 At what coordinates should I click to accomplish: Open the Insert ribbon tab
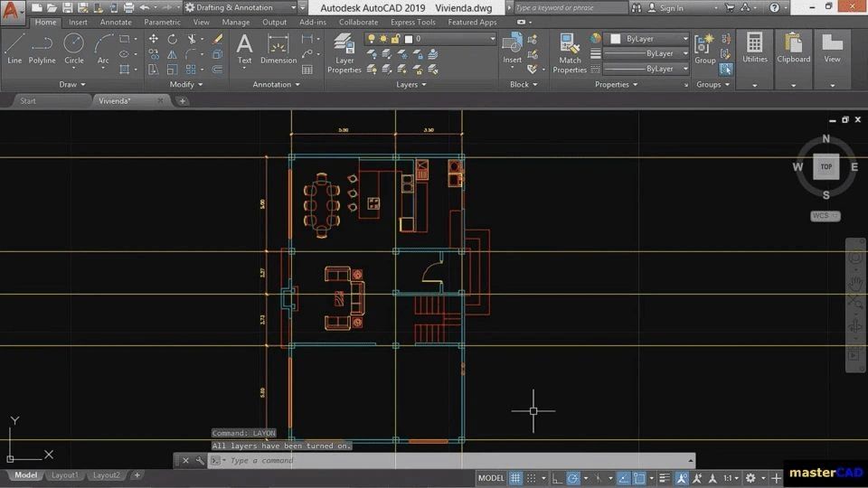78,22
